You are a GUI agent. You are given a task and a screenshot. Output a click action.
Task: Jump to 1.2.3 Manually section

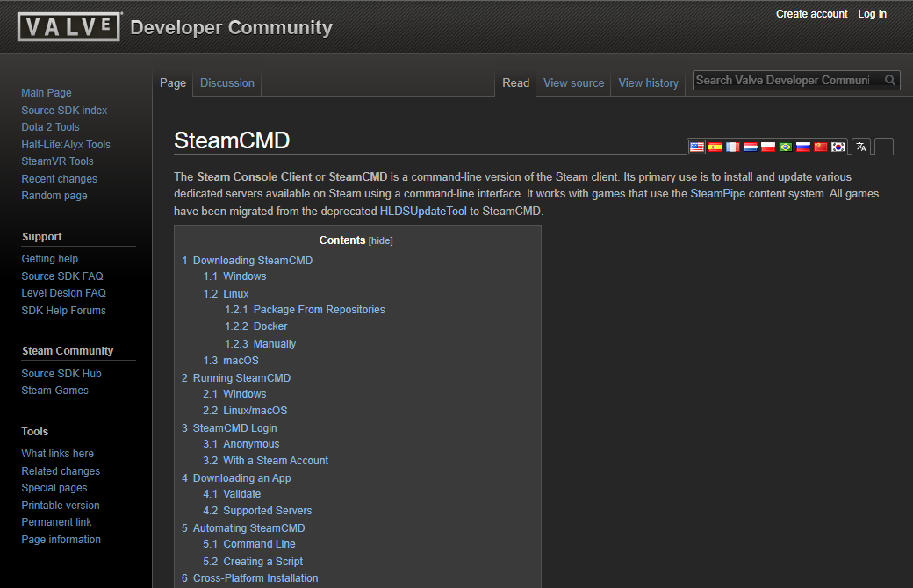pyautogui.click(x=260, y=344)
